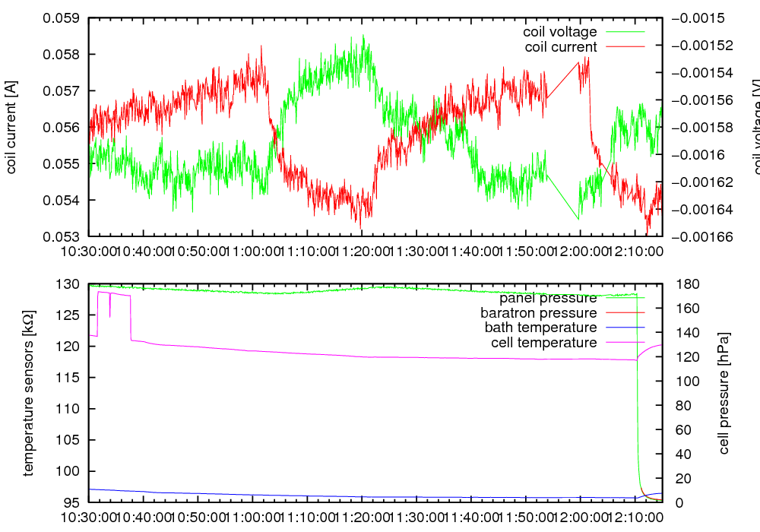Viewport: 760px width, 532px height.
Task: Click the "temperature sensors [kΩ]" axis label
Action: (x=29, y=393)
